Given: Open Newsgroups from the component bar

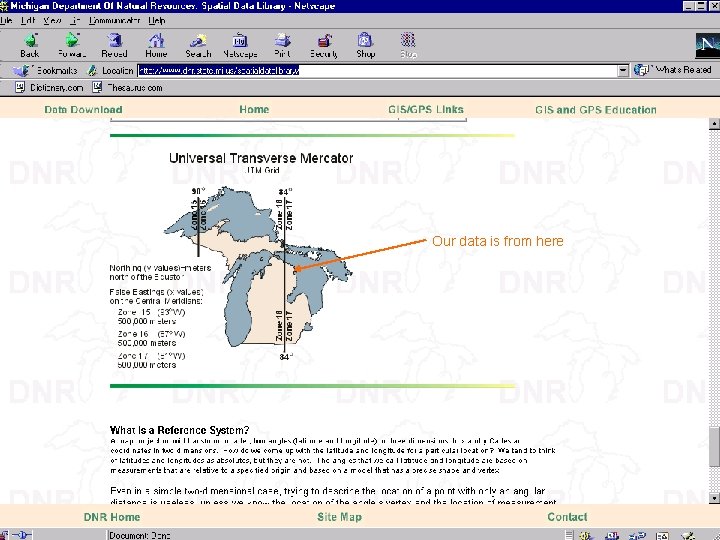Looking at the screenshot, I should pos(636,535).
